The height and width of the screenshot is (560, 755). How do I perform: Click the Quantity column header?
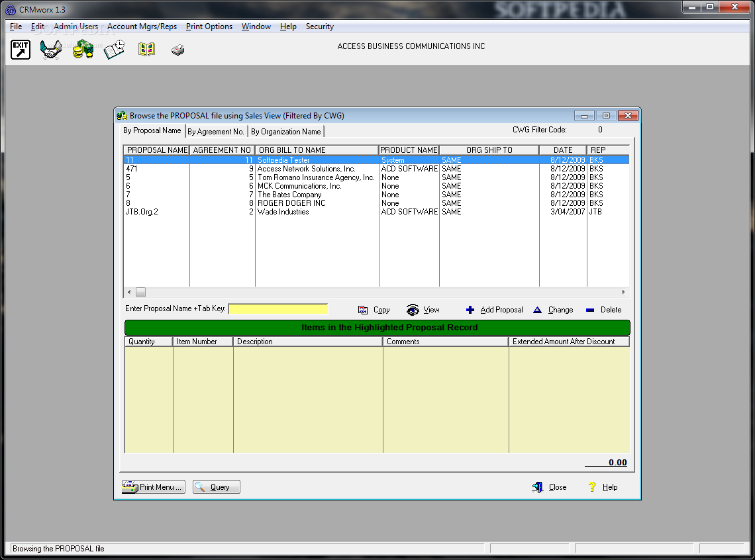point(148,342)
